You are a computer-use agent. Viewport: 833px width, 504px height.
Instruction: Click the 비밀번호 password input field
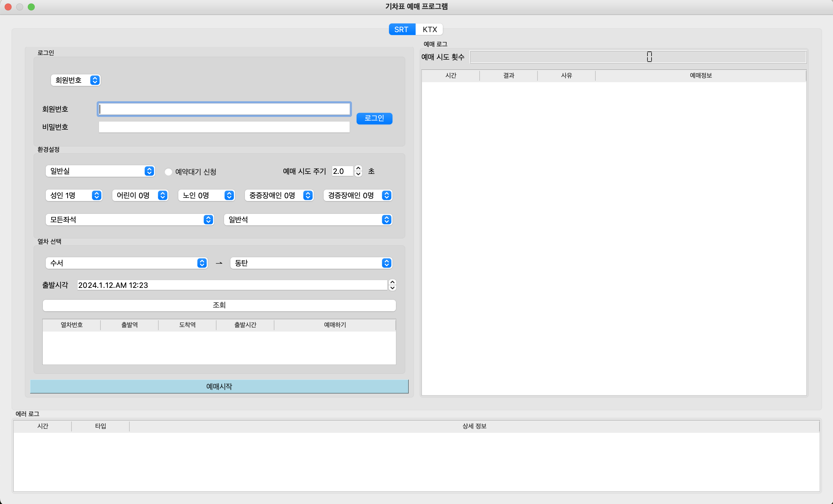[x=224, y=127]
